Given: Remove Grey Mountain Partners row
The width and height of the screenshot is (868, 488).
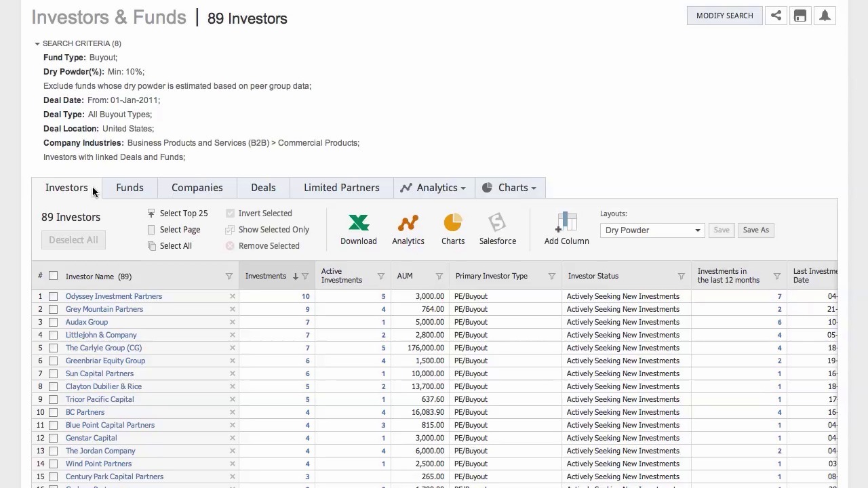Looking at the screenshot, I should coord(233,309).
